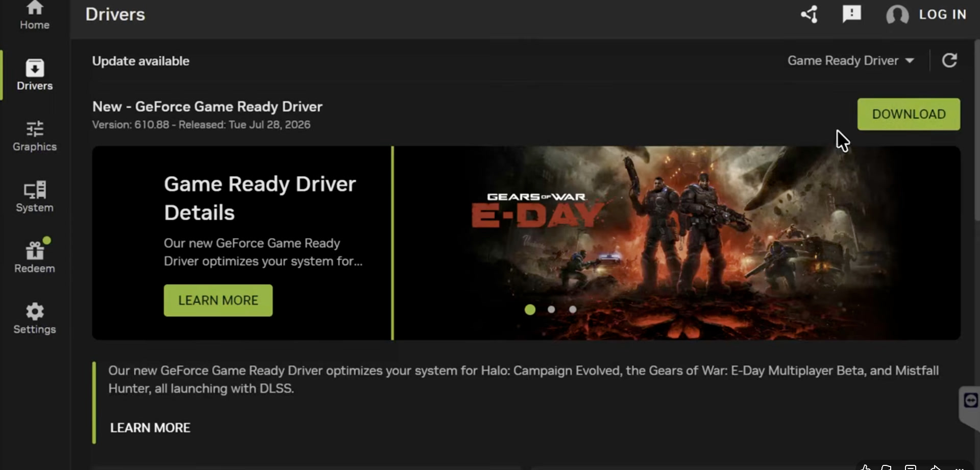Click the "Version: 610.88" release line

201,125
